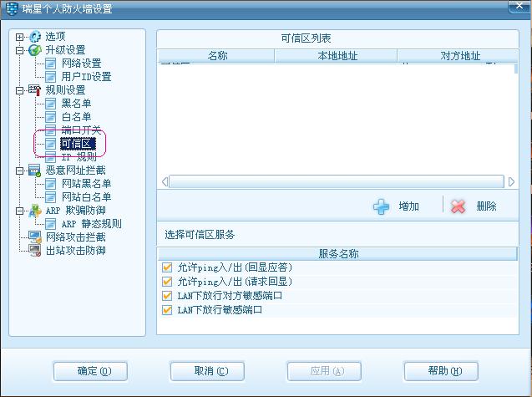Collapse the 恶意网址拦截 tree node
Image resolution: width=532 pixels, height=397 pixels.
[x=20, y=171]
